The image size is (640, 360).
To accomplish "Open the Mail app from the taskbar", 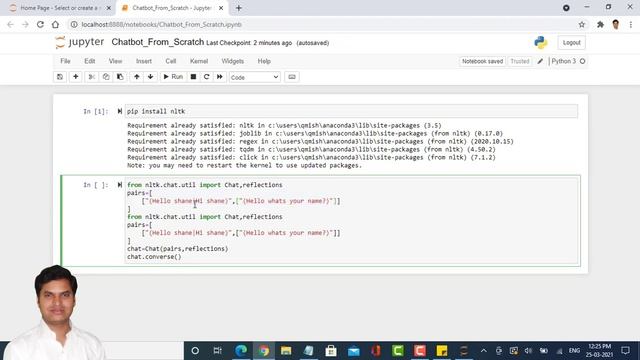I will pos(353,351).
